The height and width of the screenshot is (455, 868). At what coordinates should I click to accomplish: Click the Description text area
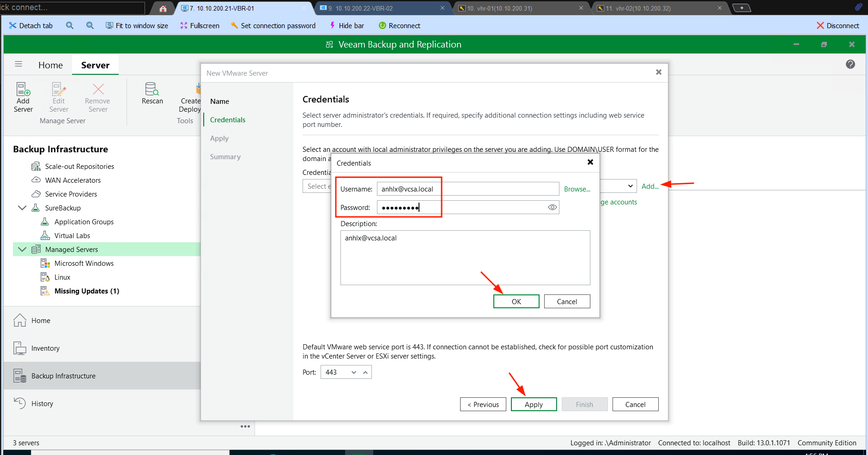click(x=465, y=257)
